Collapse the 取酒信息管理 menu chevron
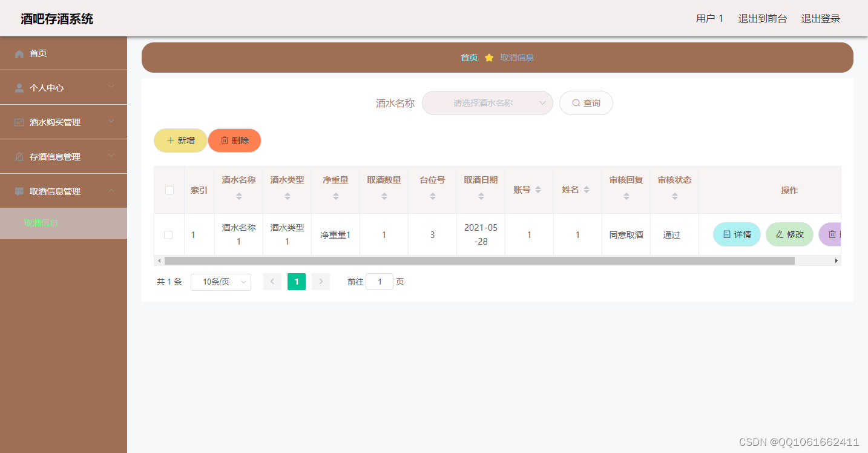 coord(110,191)
